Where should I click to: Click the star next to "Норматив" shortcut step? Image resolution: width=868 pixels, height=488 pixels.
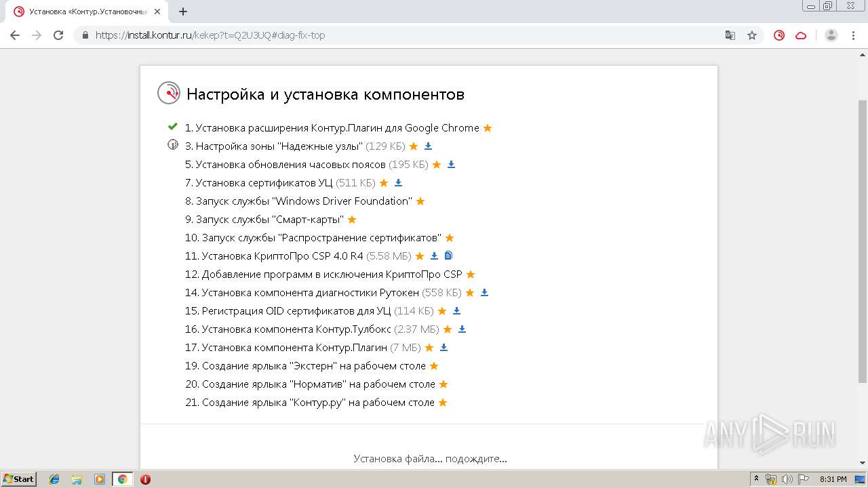[443, 384]
